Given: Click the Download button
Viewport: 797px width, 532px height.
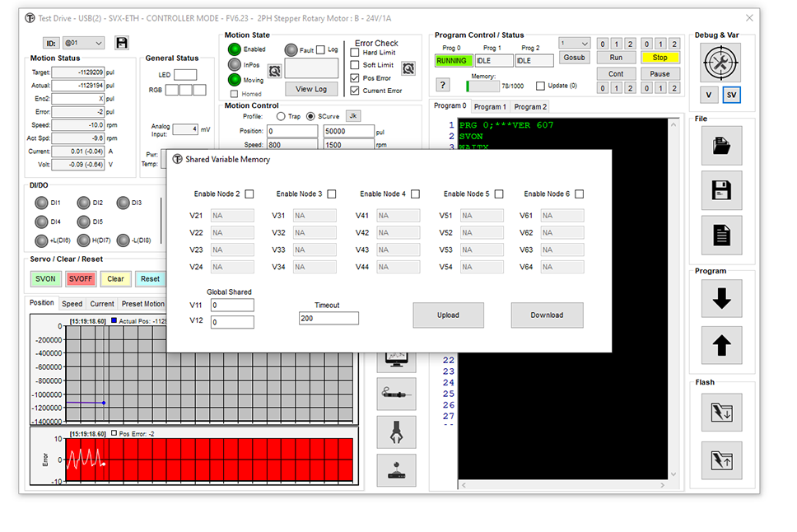Looking at the screenshot, I should click(547, 315).
